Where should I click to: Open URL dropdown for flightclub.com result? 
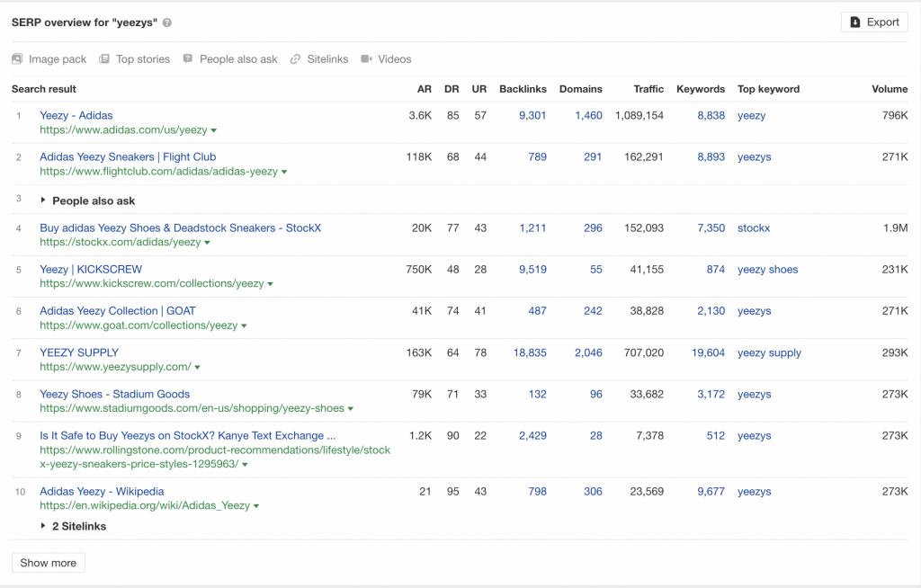[x=284, y=172]
